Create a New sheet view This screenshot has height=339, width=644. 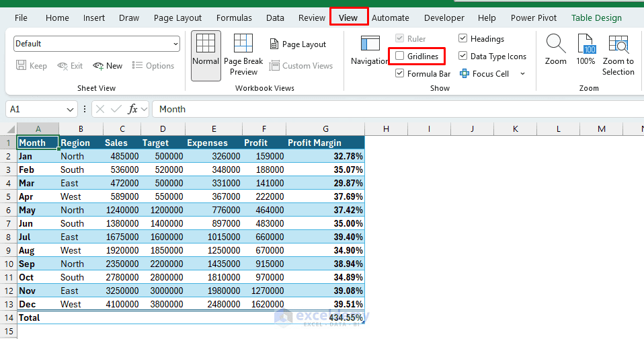pyautogui.click(x=108, y=66)
